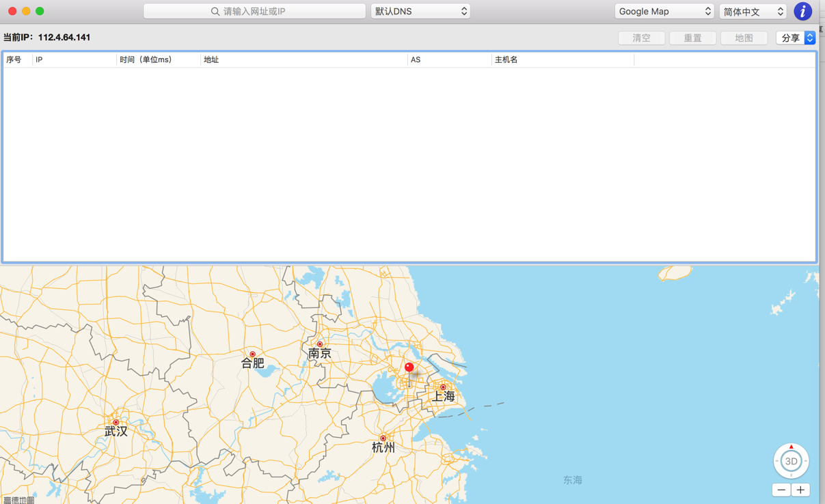Sort by the IP column header
The height and width of the screenshot is (504, 825).
click(x=75, y=60)
